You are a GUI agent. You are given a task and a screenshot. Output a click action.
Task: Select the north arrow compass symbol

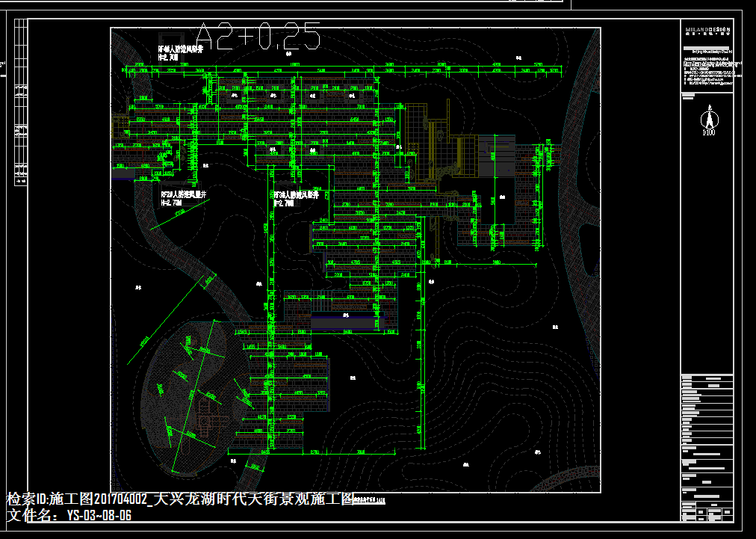pos(709,117)
